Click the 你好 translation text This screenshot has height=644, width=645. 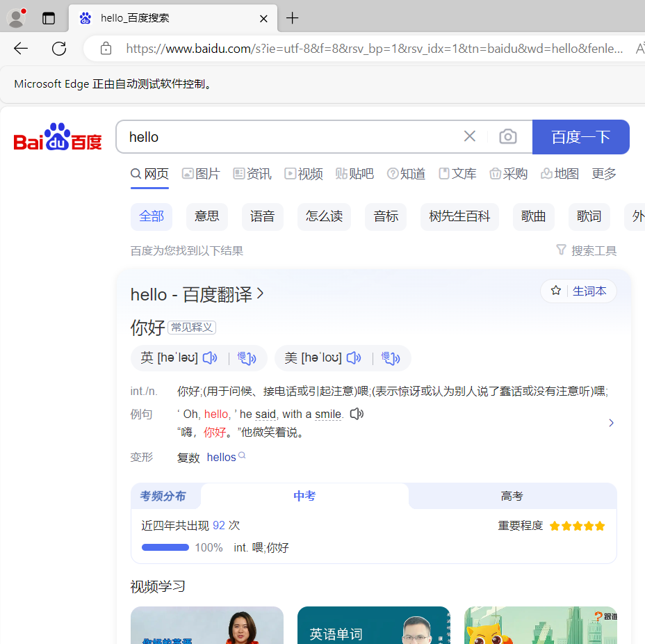coord(147,328)
